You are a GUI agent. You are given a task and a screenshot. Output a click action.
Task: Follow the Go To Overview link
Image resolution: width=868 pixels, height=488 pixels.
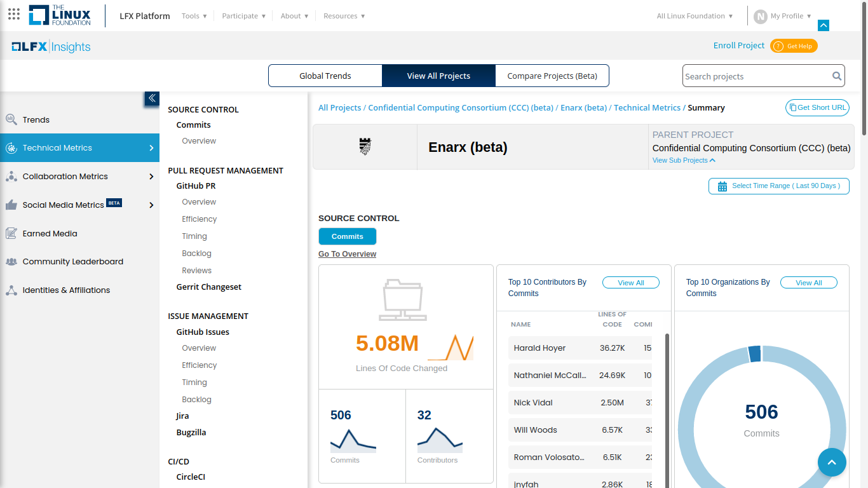347,254
